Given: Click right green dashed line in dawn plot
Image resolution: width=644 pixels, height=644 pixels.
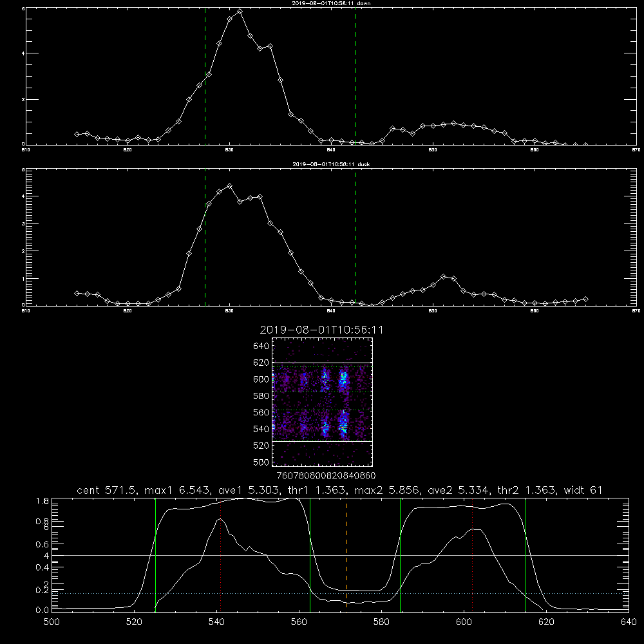Looking at the screenshot, I should (x=355, y=76).
